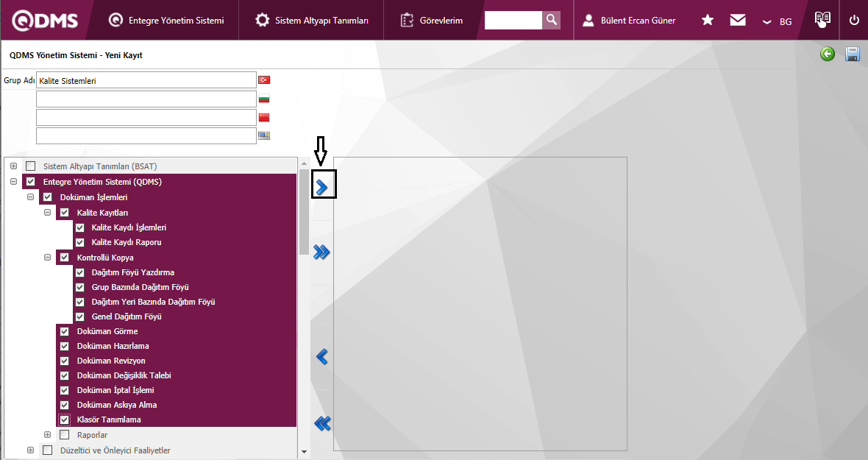The height and width of the screenshot is (460, 868).
Task: Click the Bulgarian flag icon
Action: pyautogui.click(x=264, y=99)
